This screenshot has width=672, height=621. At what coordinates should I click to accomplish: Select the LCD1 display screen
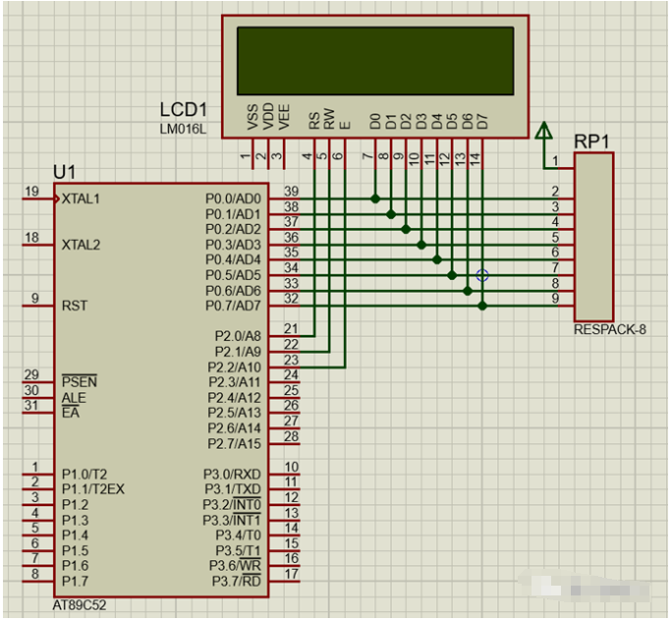point(375,61)
